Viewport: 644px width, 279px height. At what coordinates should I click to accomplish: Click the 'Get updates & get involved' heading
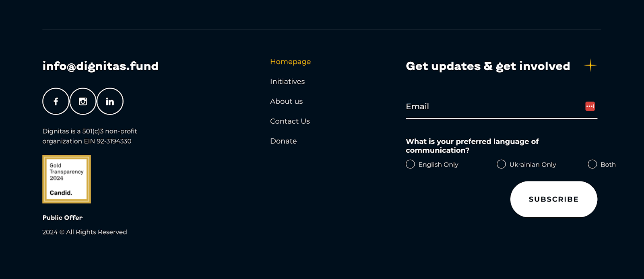coord(488,66)
